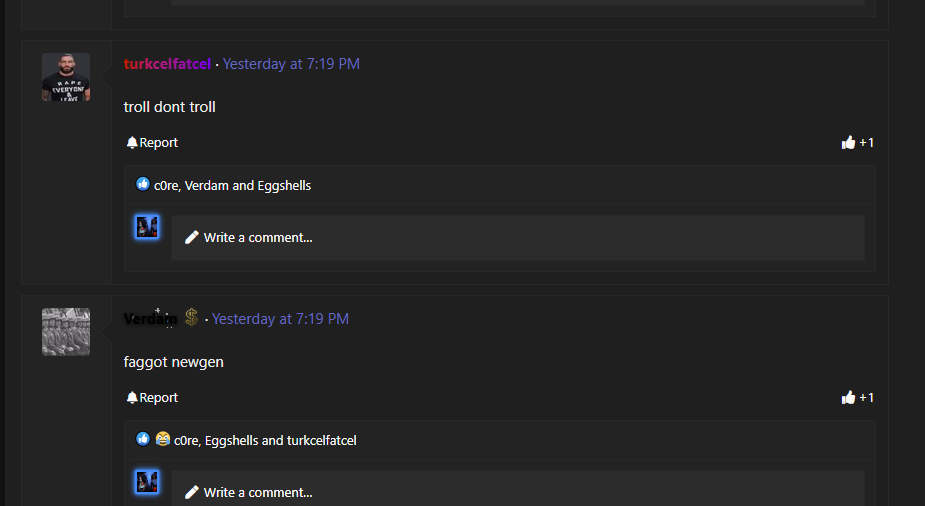Image resolution: width=925 pixels, height=506 pixels.
Task: Click the thumbs-up icon on Verdam's post
Action: pos(848,397)
